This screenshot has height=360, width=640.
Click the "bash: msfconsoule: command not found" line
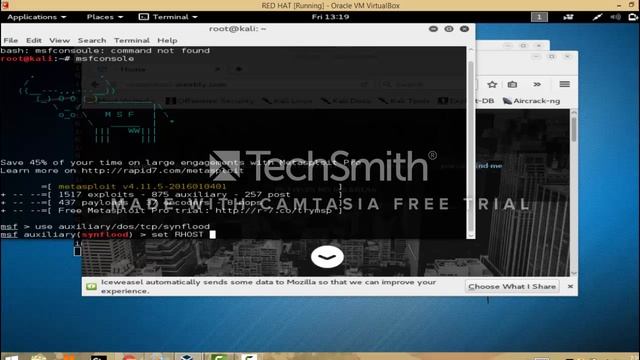pos(105,51)
